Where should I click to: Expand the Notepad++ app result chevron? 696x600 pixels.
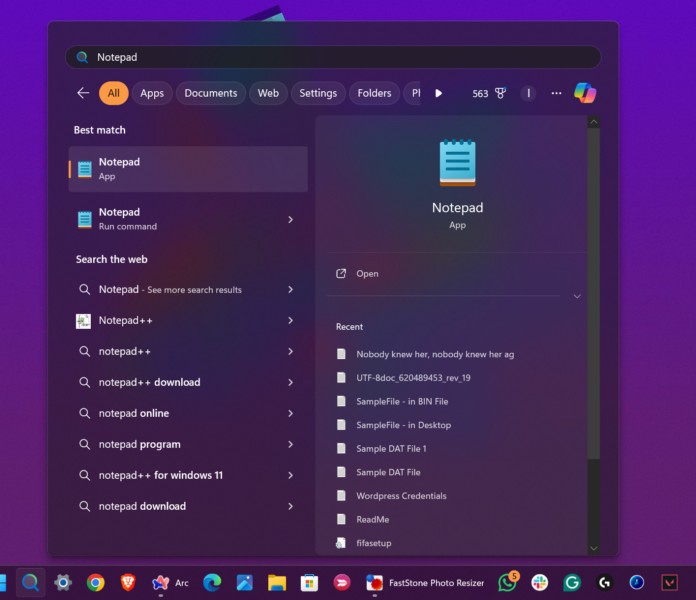tap(290, 320)
